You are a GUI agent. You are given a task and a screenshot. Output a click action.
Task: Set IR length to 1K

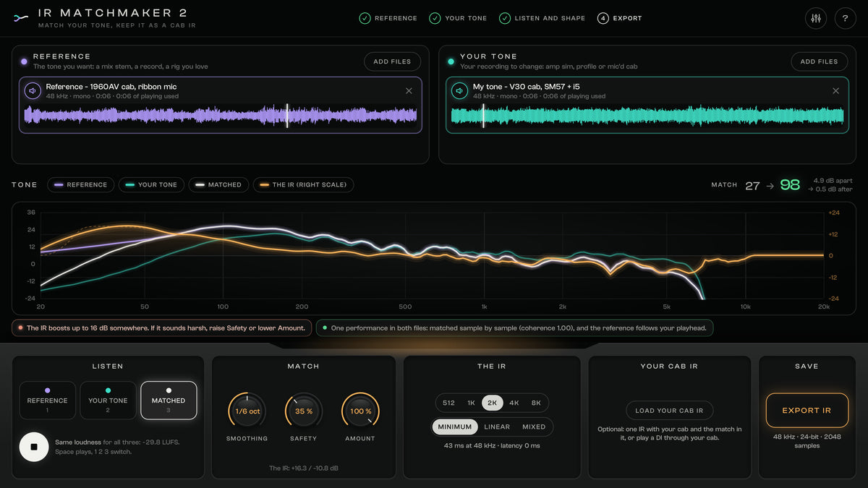click(471, 403)
